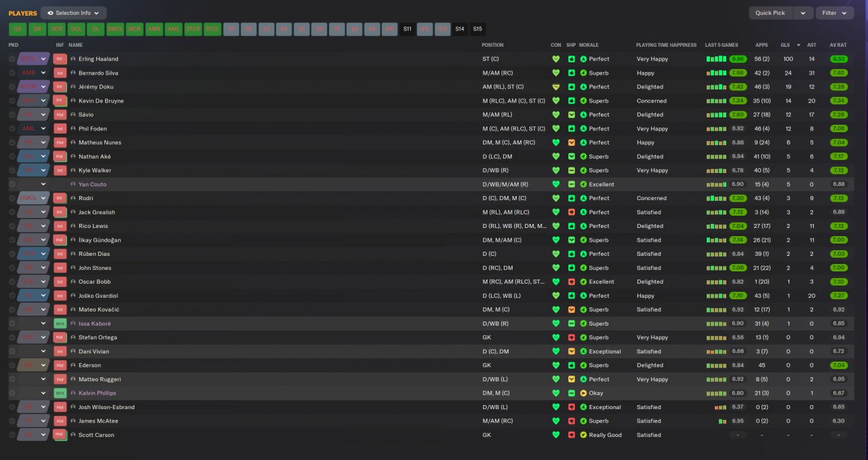Click Dani Vivian's Exceptional morale icon
The image size is (868, 460).
583,351
